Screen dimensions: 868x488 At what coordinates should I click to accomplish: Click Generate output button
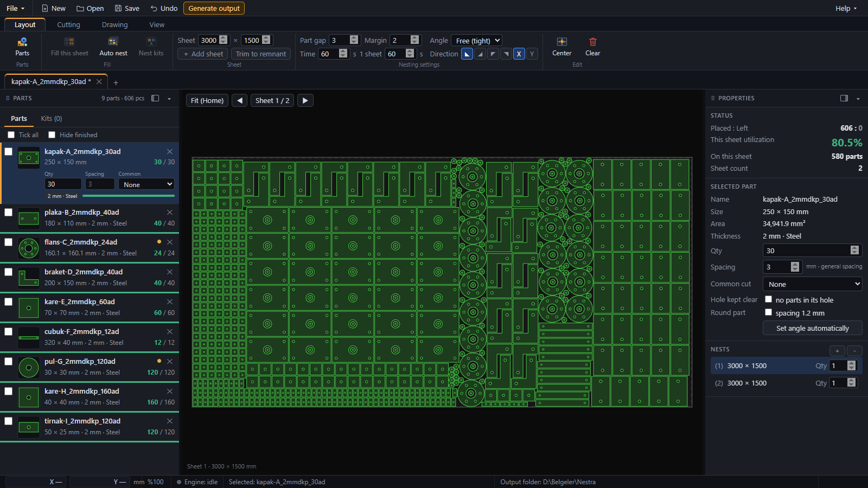(214, 8)
